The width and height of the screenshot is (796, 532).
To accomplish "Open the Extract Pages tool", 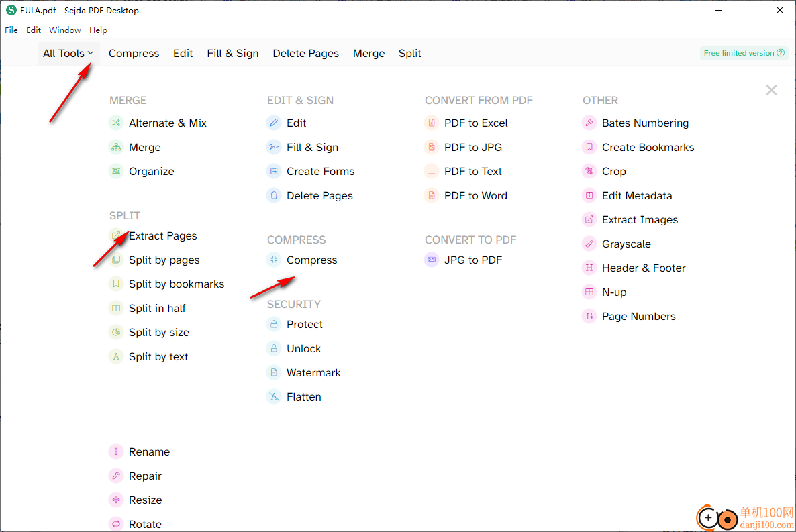I will click(x=163, y=235).
